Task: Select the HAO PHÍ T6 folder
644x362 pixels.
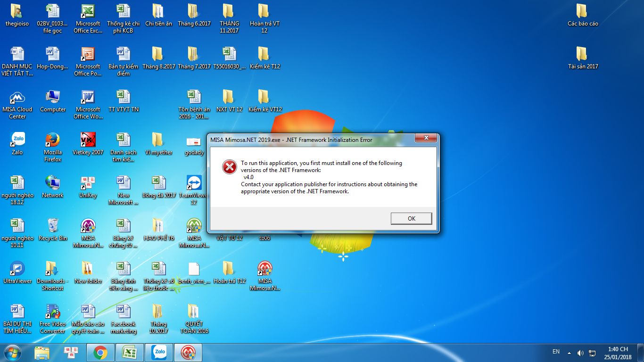Action: coord(158,230)
